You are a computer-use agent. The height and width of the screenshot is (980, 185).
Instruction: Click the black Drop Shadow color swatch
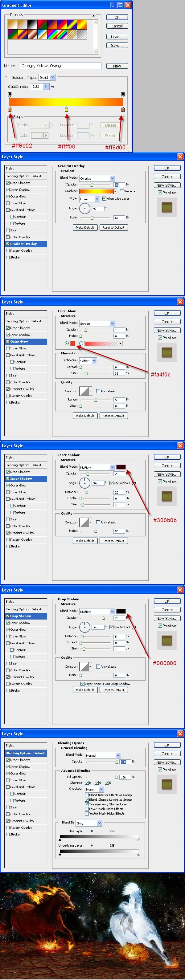(121, 611)
